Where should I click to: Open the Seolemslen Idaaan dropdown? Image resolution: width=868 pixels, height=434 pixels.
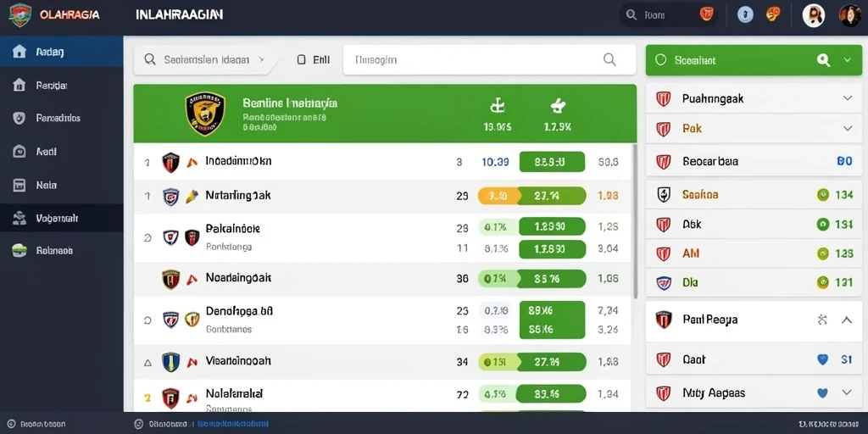click(x=206, y=60)
